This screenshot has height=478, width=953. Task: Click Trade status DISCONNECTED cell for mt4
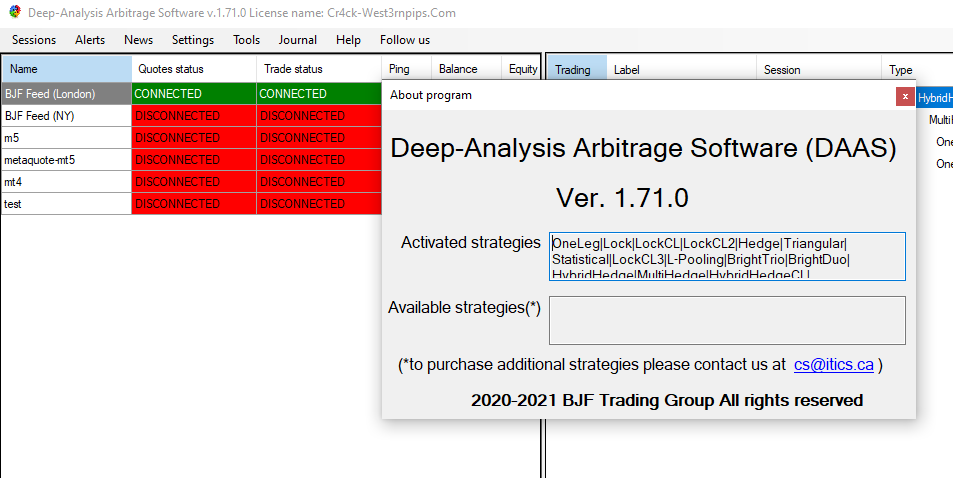319,182
